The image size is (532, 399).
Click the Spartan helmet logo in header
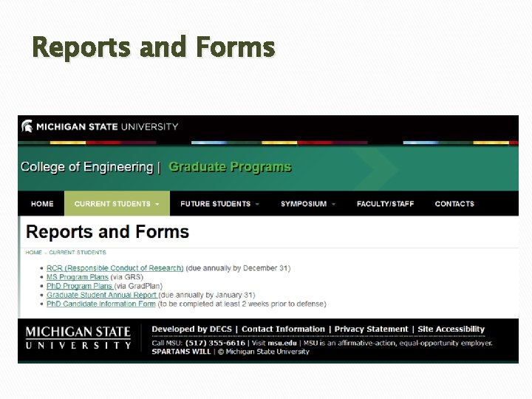tap(27, 126)
